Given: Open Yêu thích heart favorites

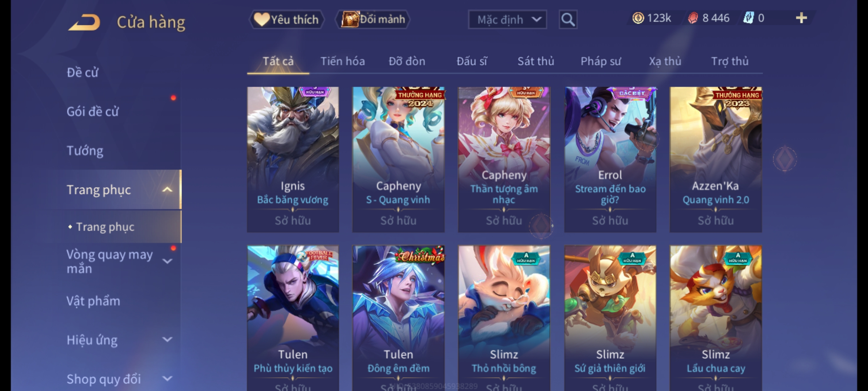Looking at the screenshot, I should click(x=286, y=20).
